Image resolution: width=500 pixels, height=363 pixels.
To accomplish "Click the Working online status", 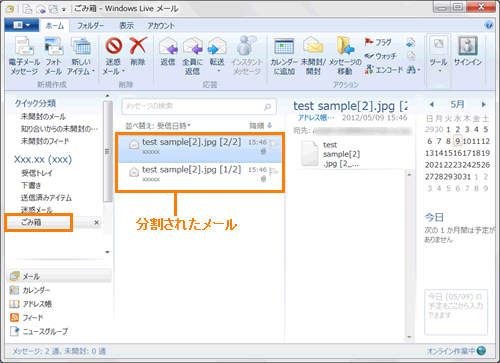I will click(x=456, y=351).
